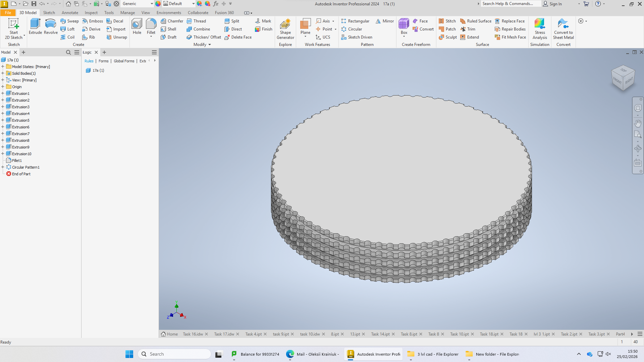Go to the Home document tab
The height and width of the screenshot is (362, 644).
click(x=169, y=334)
